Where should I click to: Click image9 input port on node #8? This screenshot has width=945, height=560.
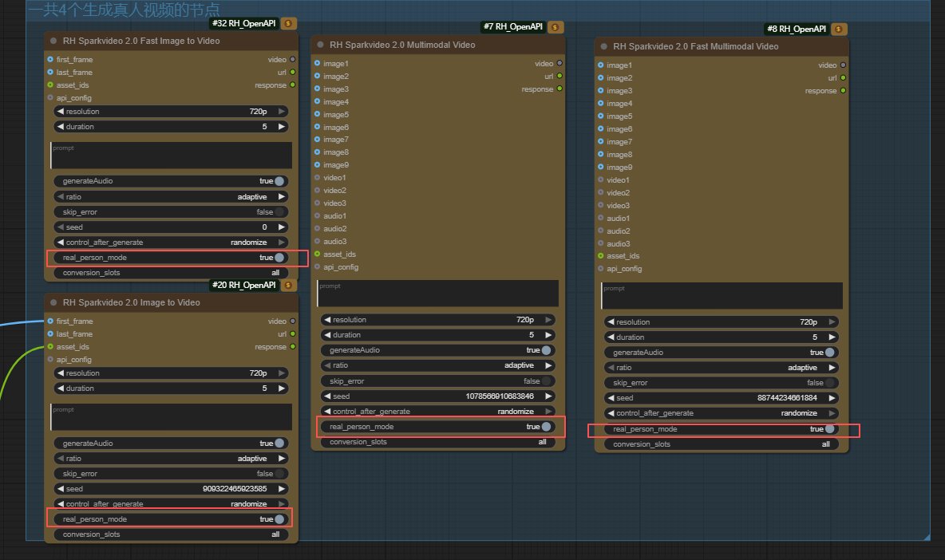pos(601,168)
